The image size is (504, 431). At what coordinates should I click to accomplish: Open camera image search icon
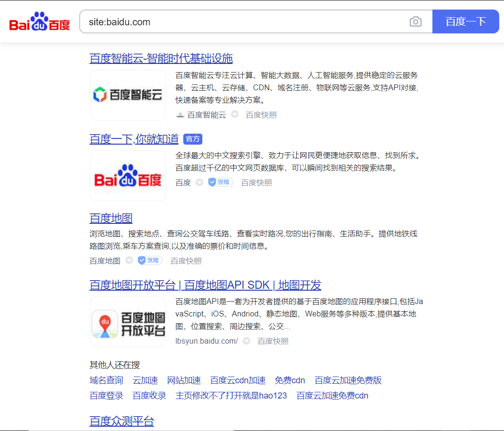416,21
